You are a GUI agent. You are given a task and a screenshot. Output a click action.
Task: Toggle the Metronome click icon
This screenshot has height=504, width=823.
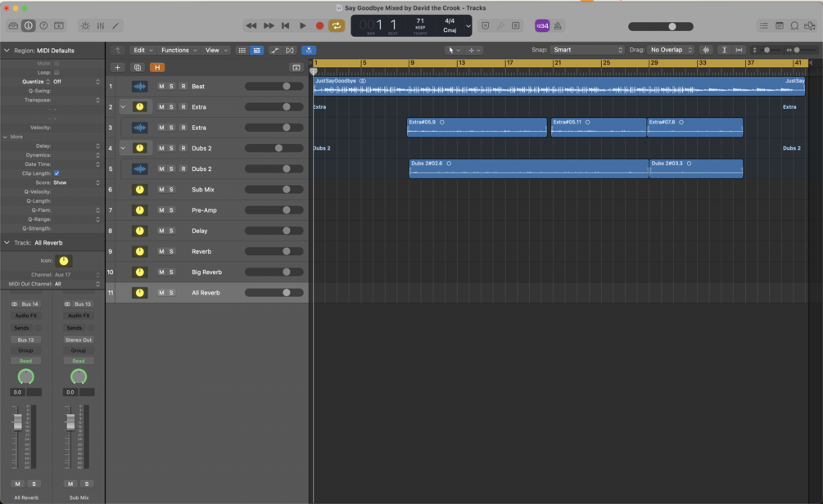click(558, 25)
